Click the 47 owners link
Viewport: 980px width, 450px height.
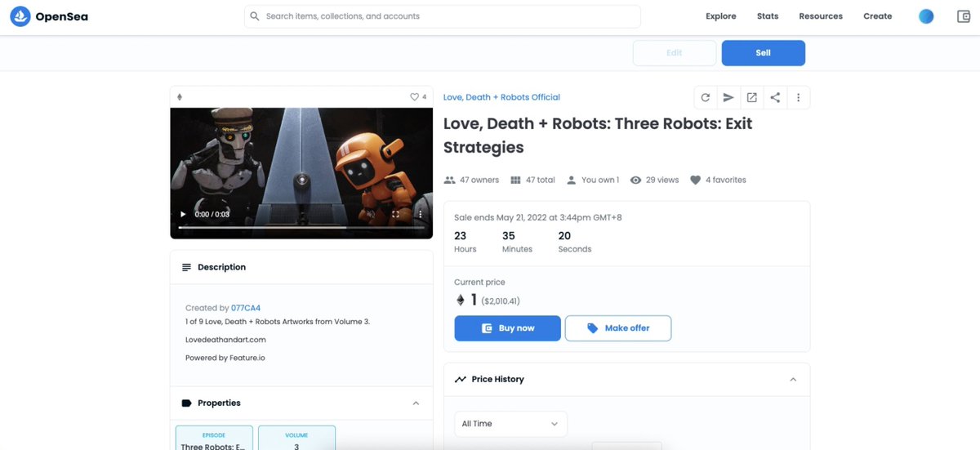(x=471, y=180)
